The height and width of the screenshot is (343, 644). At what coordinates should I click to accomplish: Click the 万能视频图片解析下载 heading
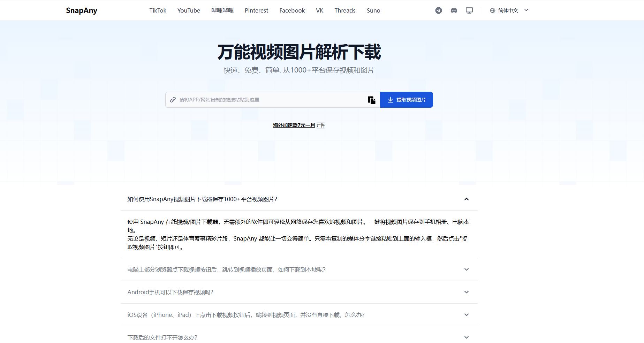pyautogui.click(x=299, y=52)
